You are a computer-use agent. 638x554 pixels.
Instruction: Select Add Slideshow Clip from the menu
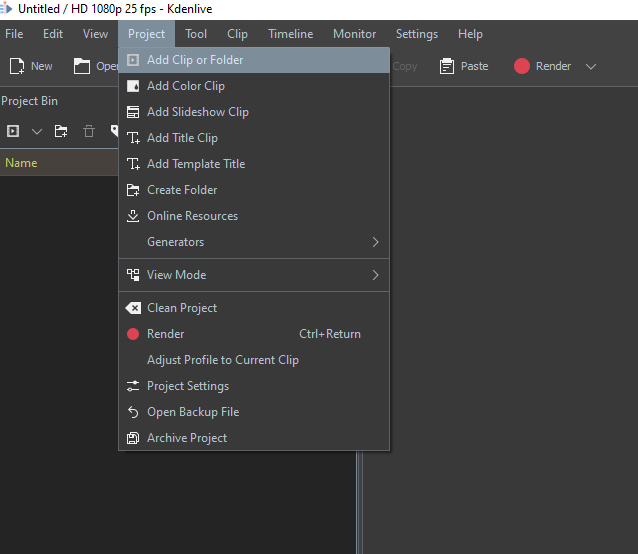coord(197,112)
